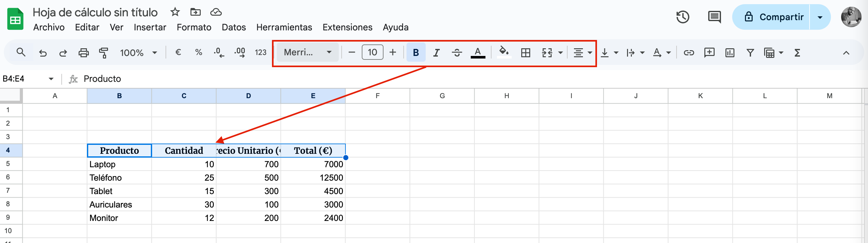Open the Merri... font dropdown
This screenshot has height=243, width=868.
[308, 52]
